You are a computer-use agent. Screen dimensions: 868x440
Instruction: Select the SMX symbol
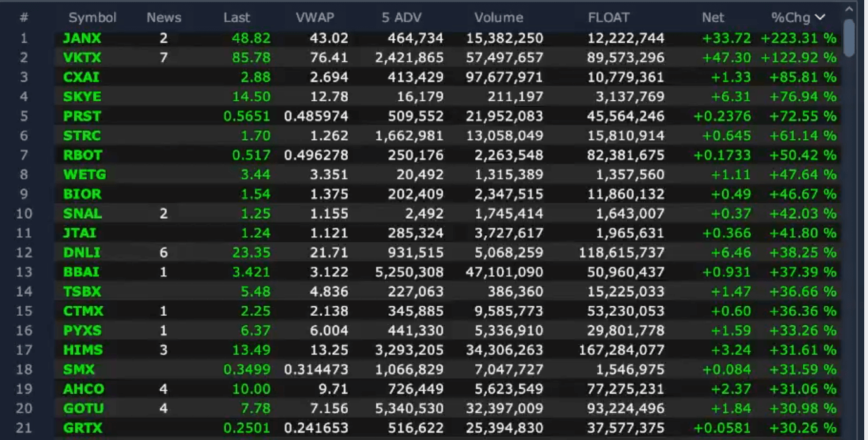[79, 369]
